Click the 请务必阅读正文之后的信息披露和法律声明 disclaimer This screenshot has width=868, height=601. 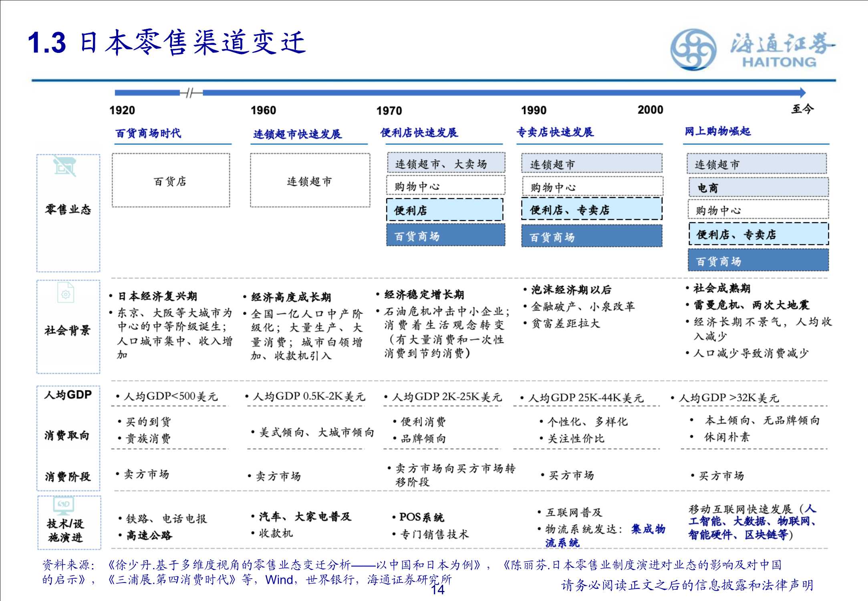point(687,585)
